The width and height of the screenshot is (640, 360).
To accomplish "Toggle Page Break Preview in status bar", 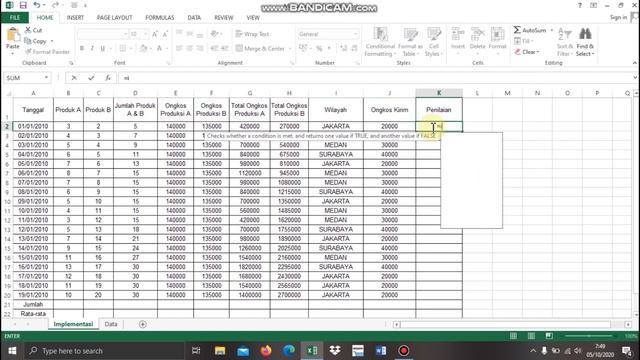I will [x=549, y=336].
